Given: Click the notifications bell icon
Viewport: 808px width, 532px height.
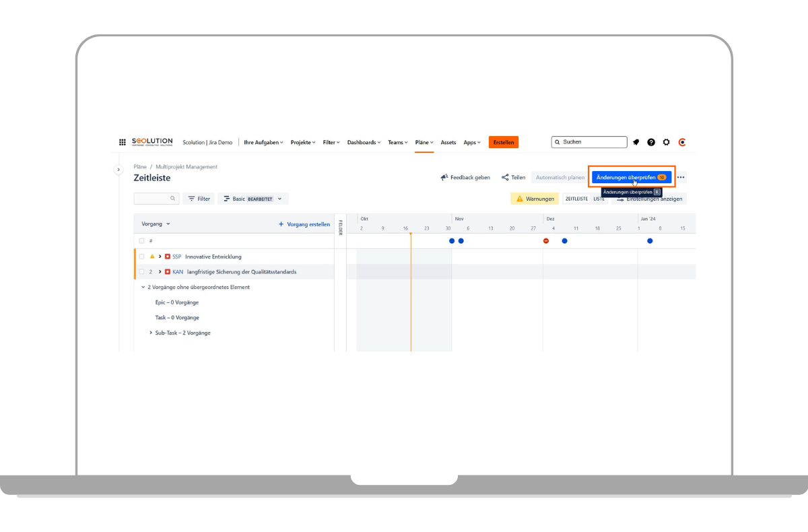Looking at the screenshot, I should 636,142.
